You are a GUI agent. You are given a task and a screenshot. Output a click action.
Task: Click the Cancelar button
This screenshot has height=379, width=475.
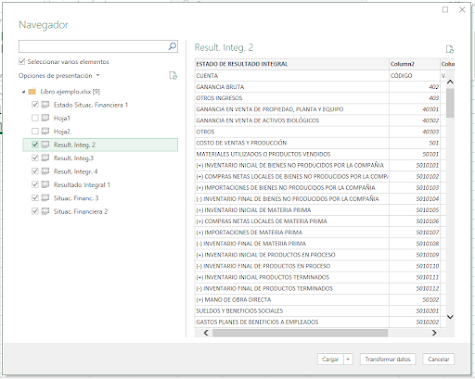[x=439, y=359]
